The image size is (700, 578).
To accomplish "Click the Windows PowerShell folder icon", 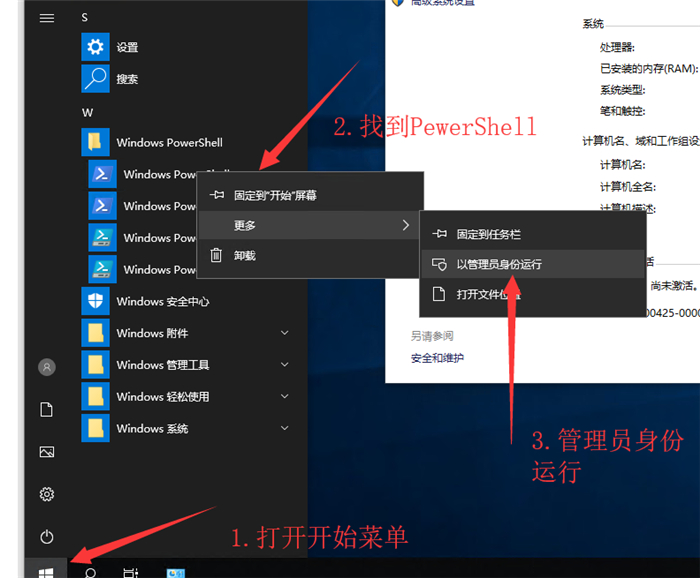I will tap(95, 142).
